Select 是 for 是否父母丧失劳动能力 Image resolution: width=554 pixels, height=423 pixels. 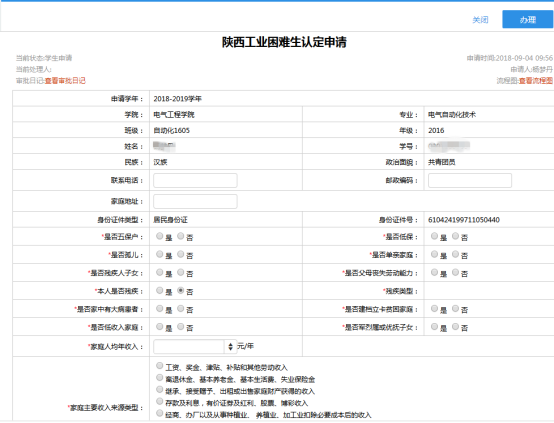(x=435, y=272)
